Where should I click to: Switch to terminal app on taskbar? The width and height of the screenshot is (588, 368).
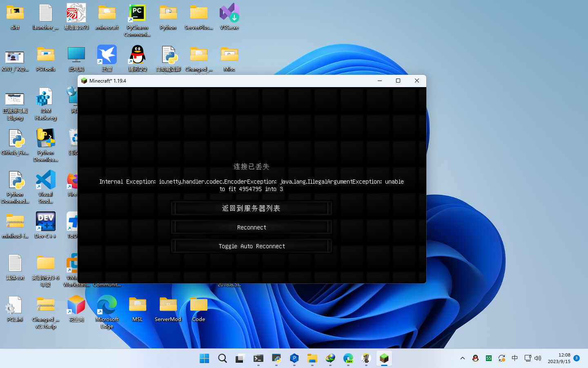(258, 359)
